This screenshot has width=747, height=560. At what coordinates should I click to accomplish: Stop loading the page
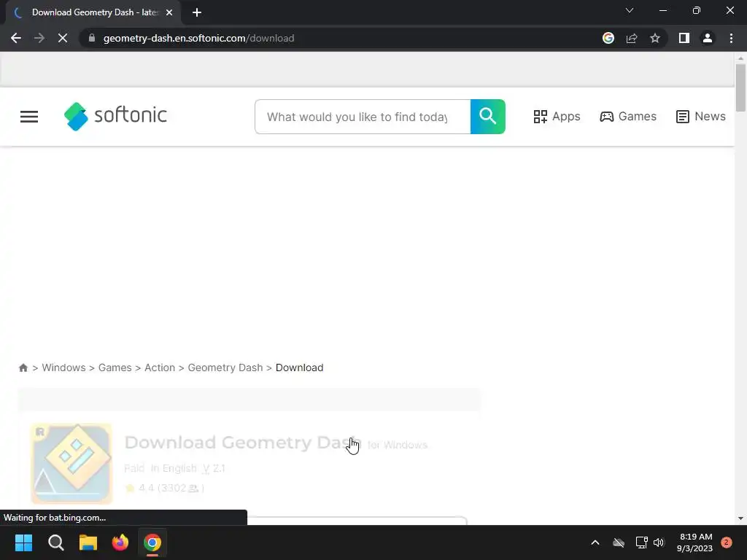(63, 38)
